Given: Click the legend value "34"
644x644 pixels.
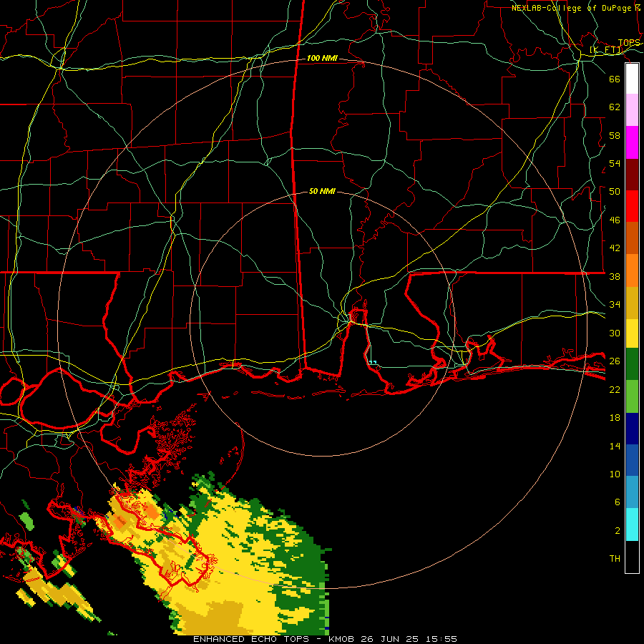Looking at the screenshot, I should 615,305.
